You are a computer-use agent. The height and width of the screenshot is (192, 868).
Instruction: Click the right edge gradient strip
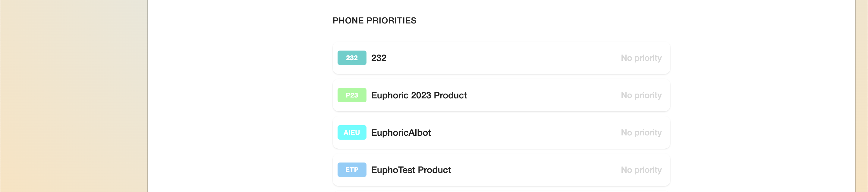[862, 96]
